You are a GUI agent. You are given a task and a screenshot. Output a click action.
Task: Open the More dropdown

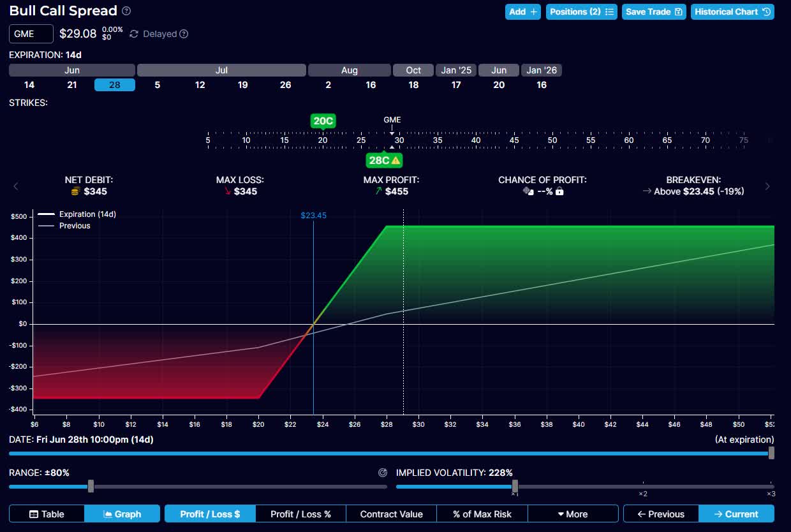(572, 514)
